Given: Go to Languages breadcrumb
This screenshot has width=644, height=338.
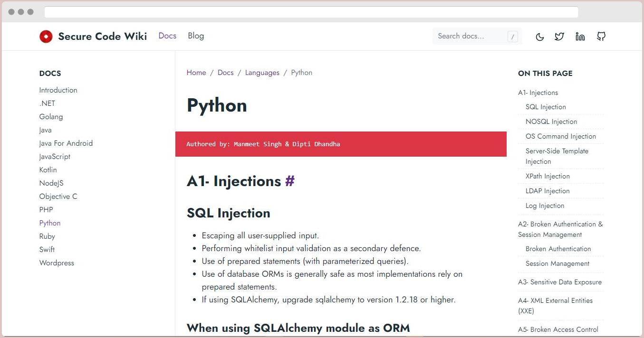Looking at the screenshot, I should tap(262, 73).
